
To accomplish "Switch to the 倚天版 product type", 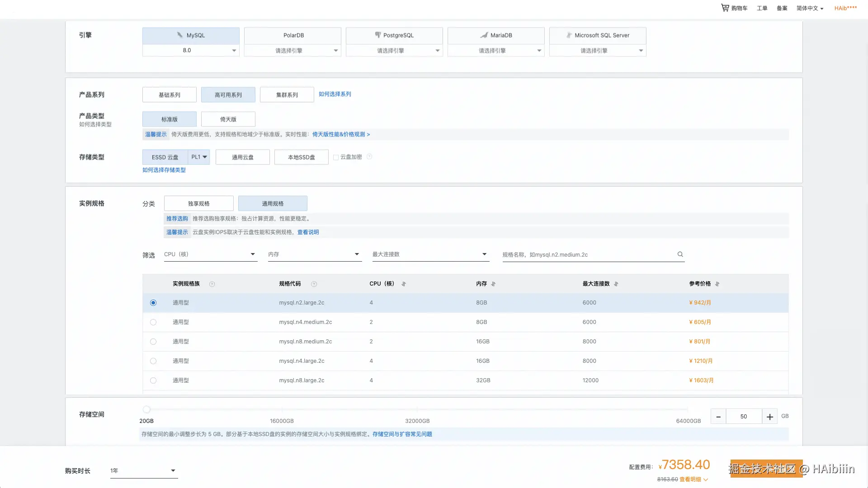I will click(228, 119).
